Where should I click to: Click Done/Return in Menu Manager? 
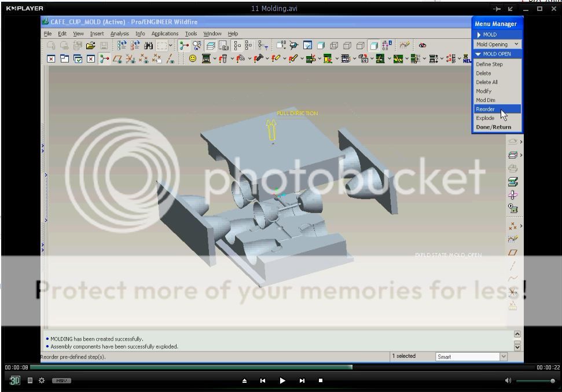[x=497, y=127]
